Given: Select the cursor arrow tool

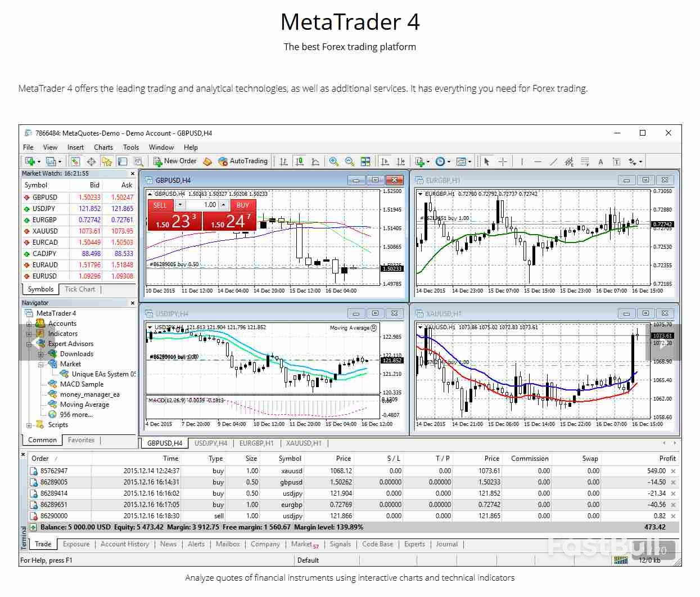Looking at the screenshot, I should pyautogui.click(x=486, y=161).
